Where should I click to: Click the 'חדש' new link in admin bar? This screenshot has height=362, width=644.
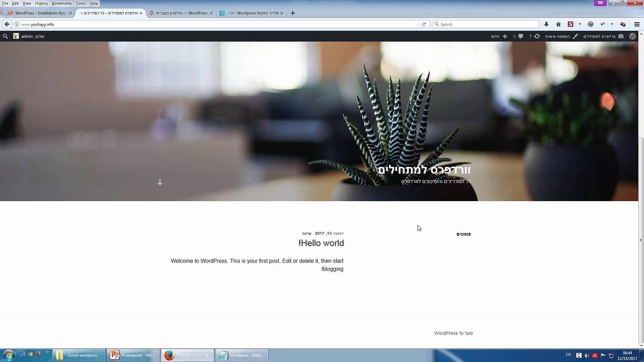[495, 36]
